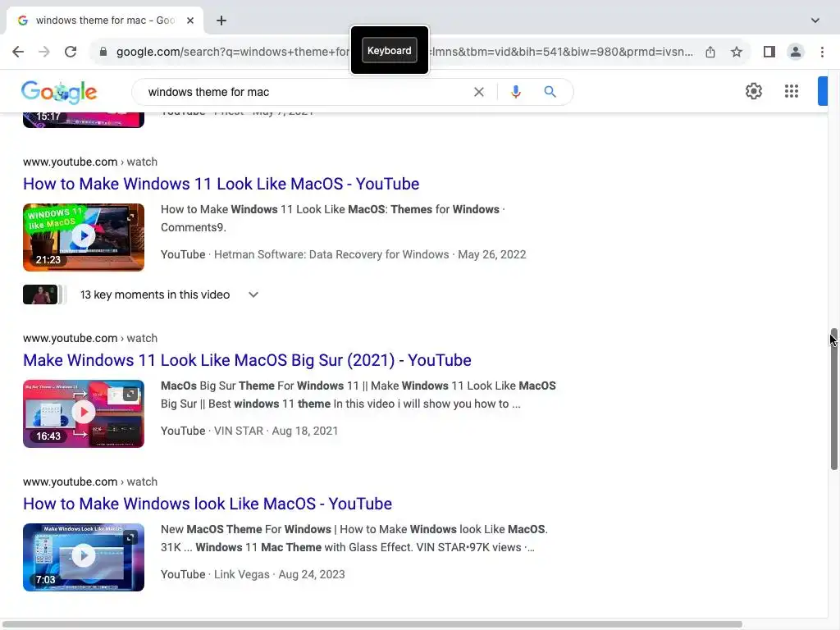Image resolution: width=840 pixels, height=630 pixels.
Task: Open the Google apps grid
Action: [x=792, y=91]
